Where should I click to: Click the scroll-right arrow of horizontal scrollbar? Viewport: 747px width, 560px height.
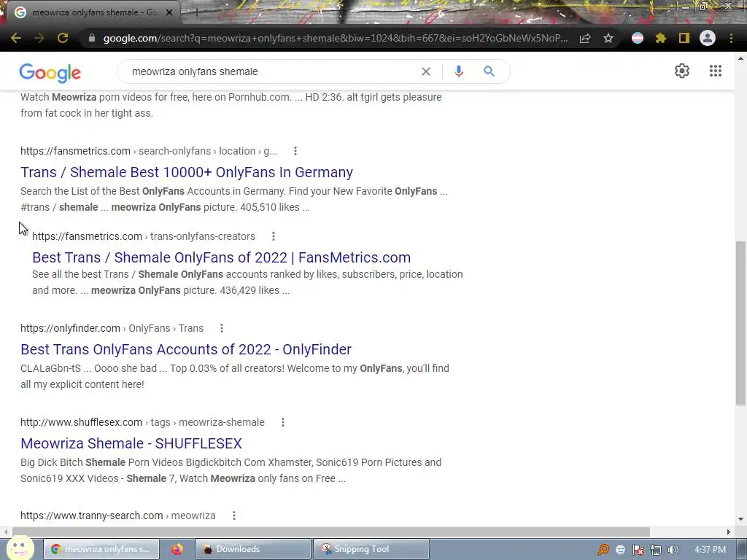point(729,532)
